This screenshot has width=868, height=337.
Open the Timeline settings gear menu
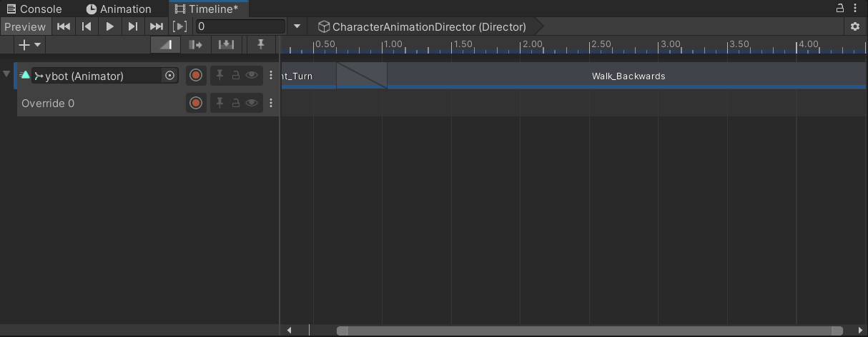point(855,26)
